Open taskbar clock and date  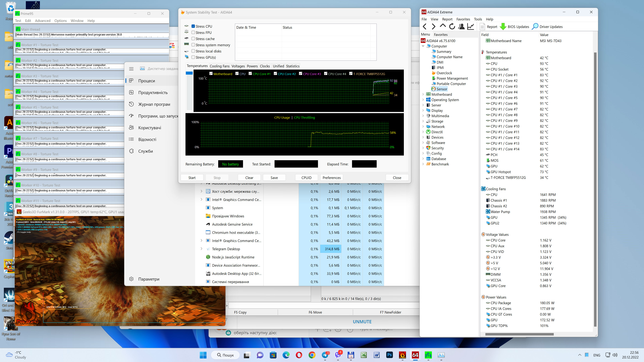pyautogui.click(x=630, y=355)
